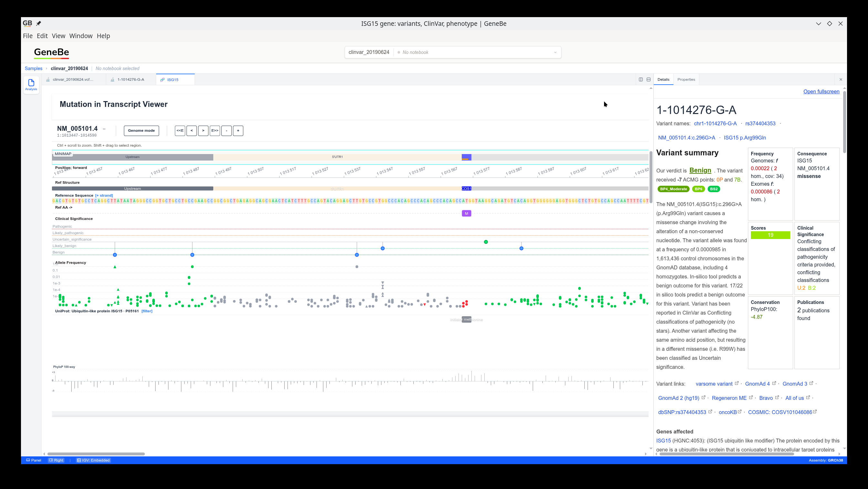
Task: Open the chr1-1014276-G-A variant name link
Action: pyautogui.click(x=715, y=123)
